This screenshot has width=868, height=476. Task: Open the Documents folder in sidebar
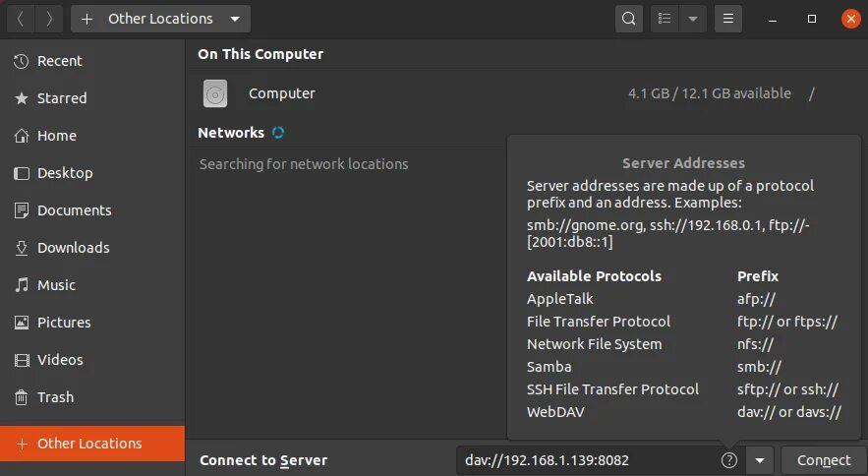74,210
